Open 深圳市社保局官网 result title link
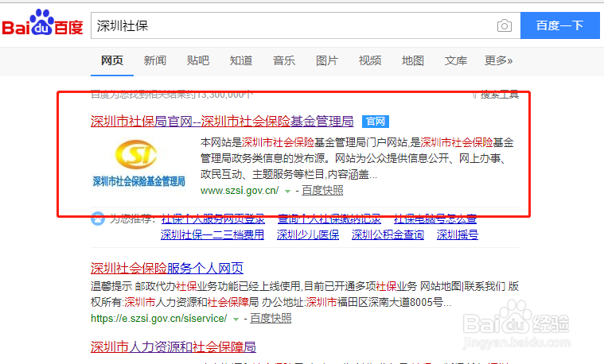604x364 pixels. point(222,122)
